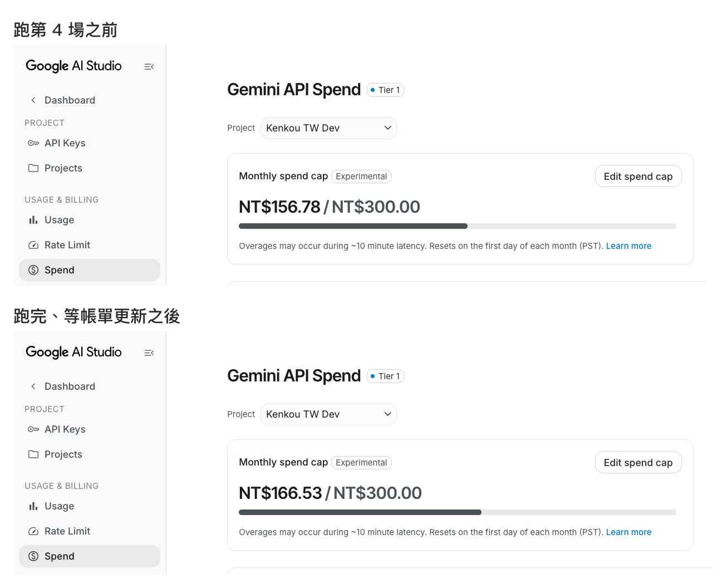Click the NT$166.53 spend progress bar

(458, 512)
